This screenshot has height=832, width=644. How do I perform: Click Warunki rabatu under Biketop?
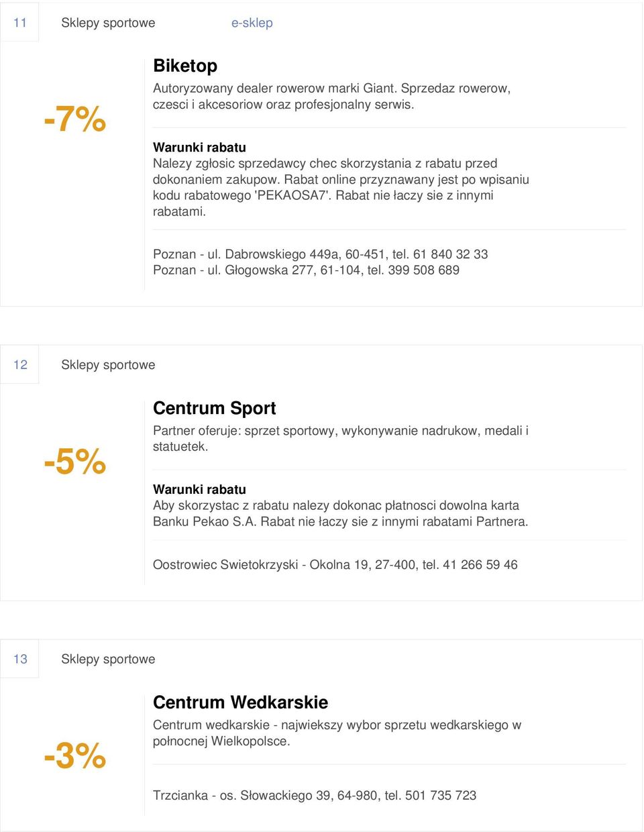pyautogui.click(x=199, y=147)
